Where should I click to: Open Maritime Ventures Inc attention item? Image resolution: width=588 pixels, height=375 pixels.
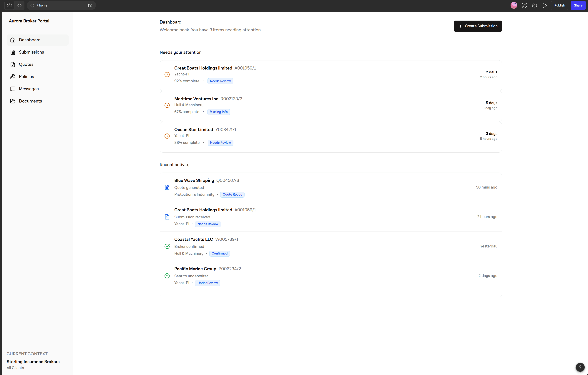pos(330,106)
